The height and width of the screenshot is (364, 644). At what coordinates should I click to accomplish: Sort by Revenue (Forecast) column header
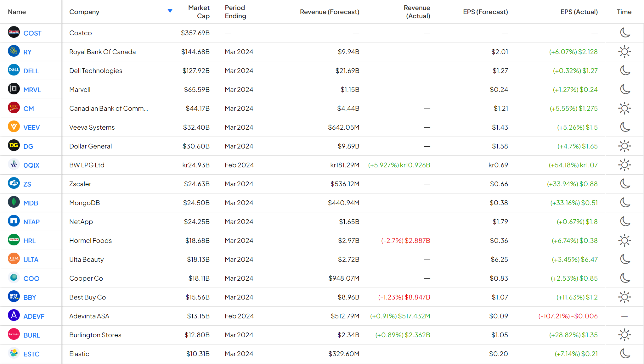point(329,12)
